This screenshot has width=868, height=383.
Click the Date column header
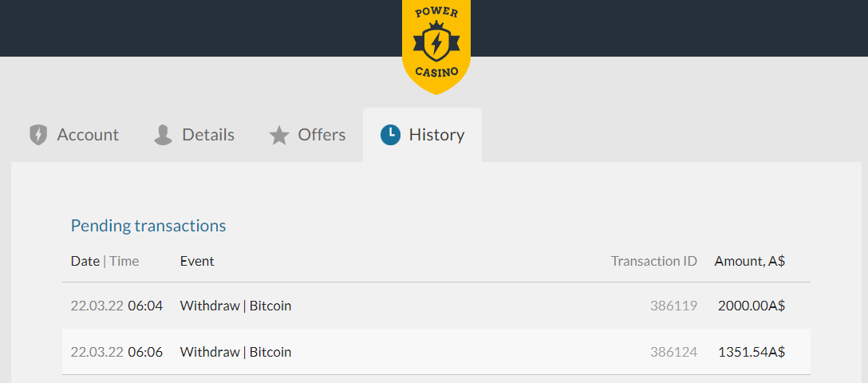tap(85, 261)
